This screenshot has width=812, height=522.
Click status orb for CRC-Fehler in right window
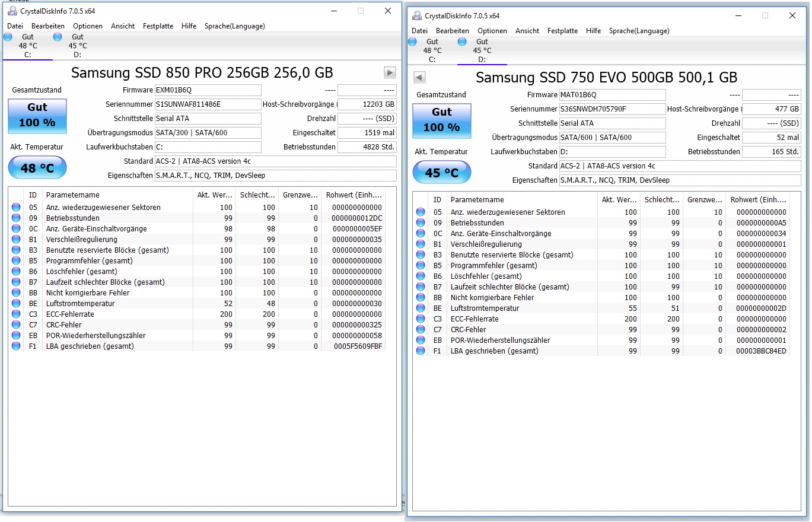(421, 330)
